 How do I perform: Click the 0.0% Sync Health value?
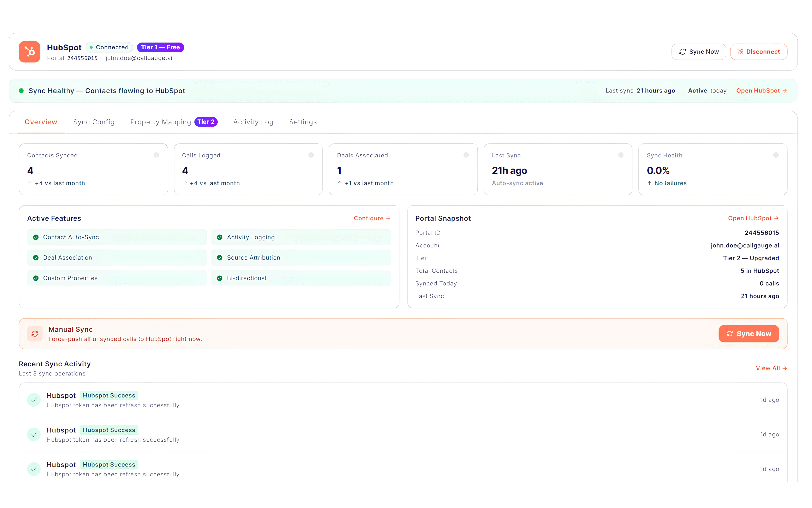point(658,171)
